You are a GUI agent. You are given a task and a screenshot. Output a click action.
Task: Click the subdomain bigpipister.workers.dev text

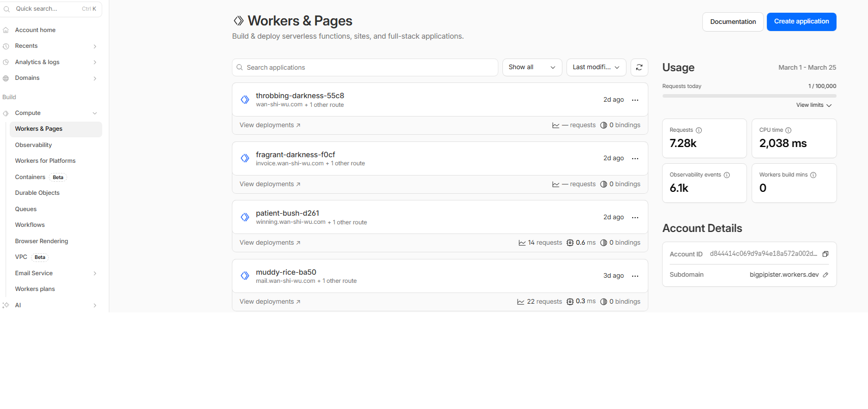[x=784, y=275]
